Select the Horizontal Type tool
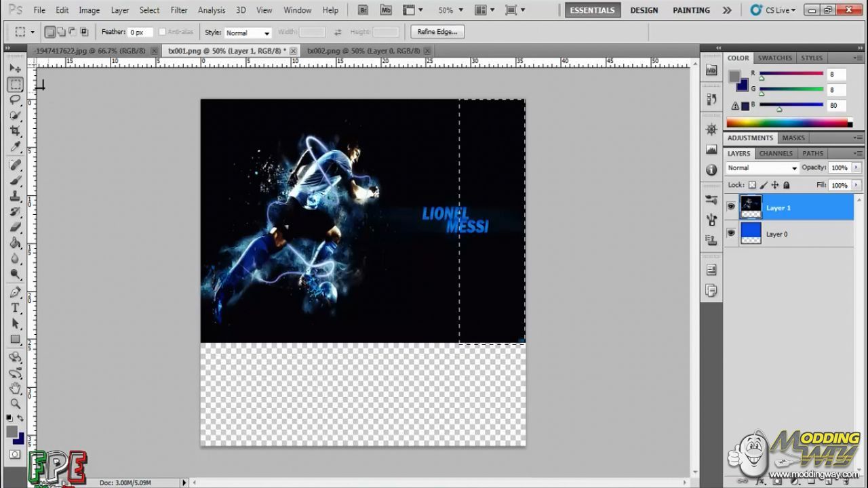Viewport: 868px width, 488px height. pos(15,308)
